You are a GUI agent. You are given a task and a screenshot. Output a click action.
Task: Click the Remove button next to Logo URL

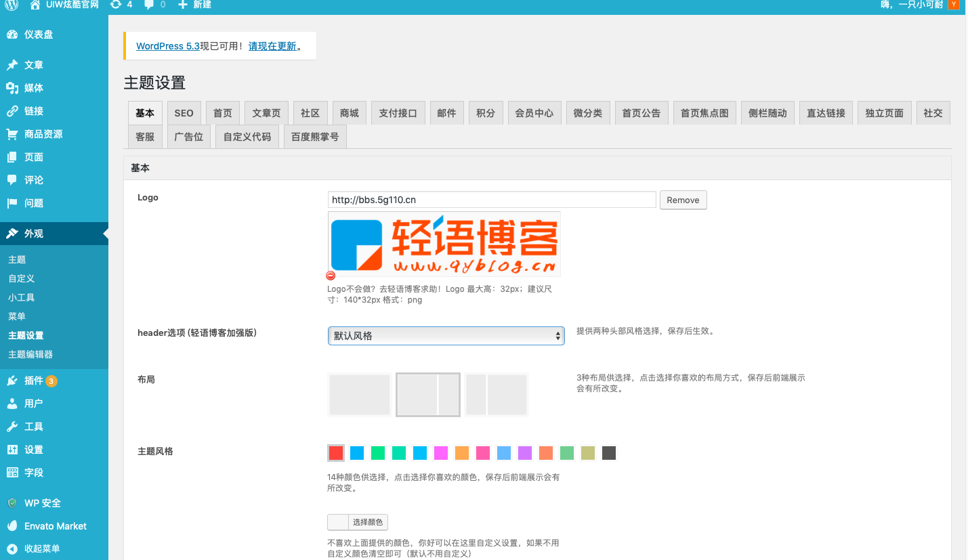click(683, 200)
